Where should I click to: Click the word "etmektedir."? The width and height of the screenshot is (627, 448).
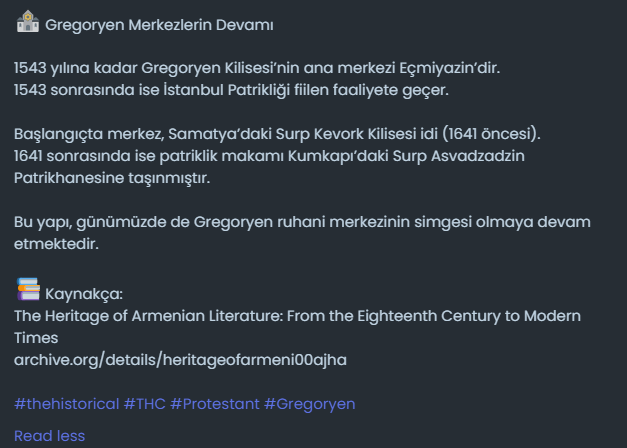click(x=57, y=243)
